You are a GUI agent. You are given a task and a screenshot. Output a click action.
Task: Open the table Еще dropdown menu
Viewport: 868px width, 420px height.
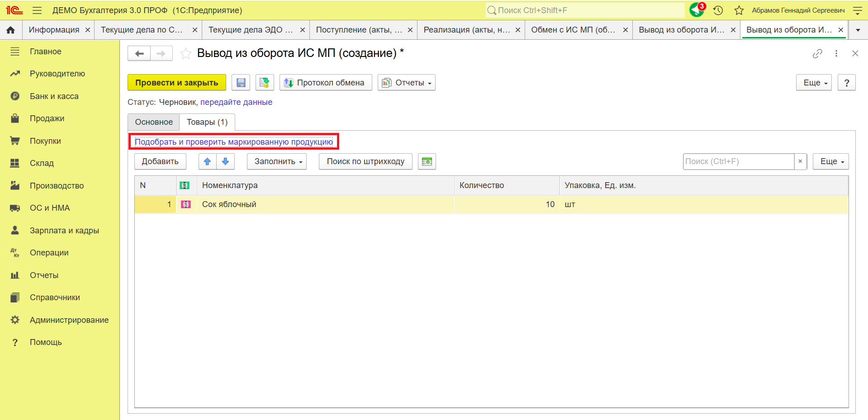[830, 161]
